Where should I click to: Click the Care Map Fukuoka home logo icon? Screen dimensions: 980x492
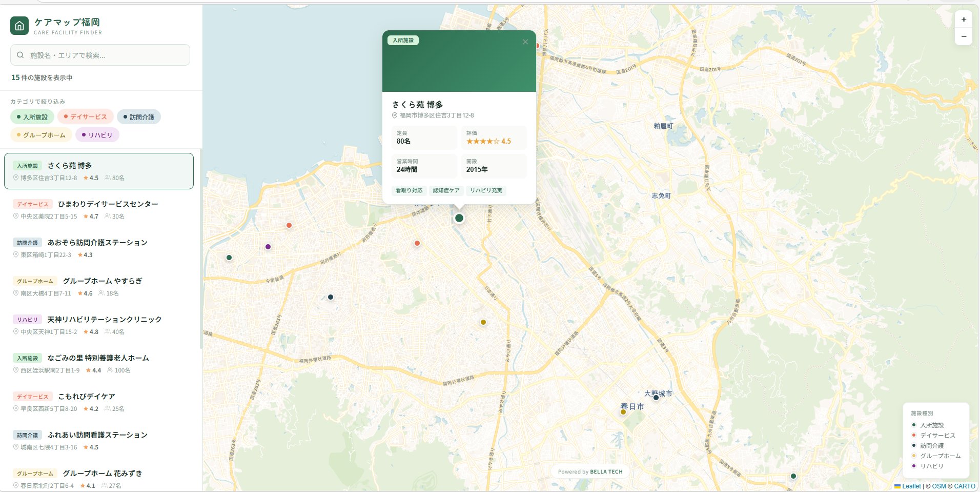click(19, 26)
